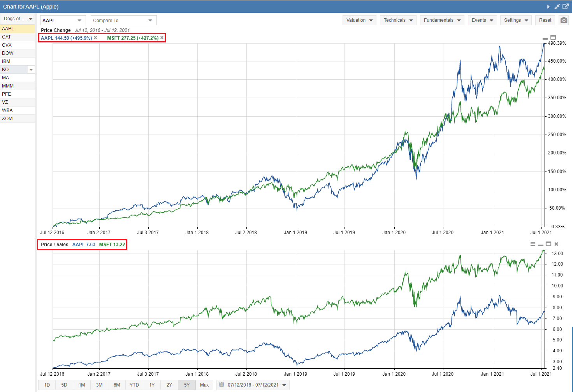
Task: Minimize the Price / Sales pane
Action: (x=540, y=245)
